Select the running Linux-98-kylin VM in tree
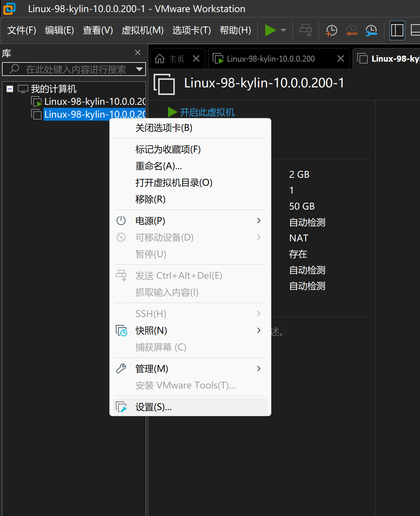Viewport: 420px width, 516px height. click(94, 101)
